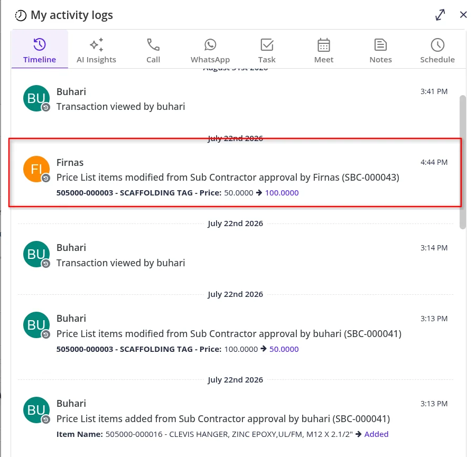The image size is (476, 457).
Task: Switch to AI Insights tab
Action: click(96, 50)
